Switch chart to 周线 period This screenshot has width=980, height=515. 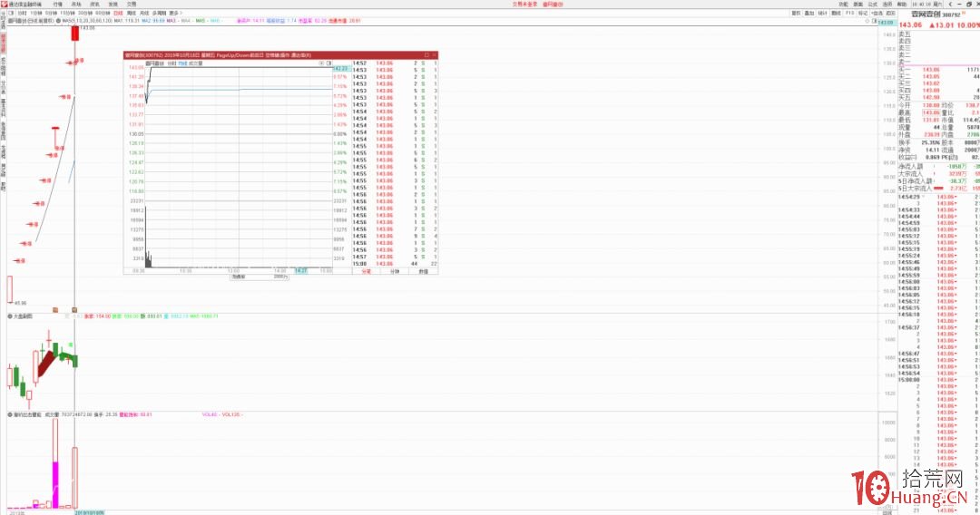pos(132,13)
